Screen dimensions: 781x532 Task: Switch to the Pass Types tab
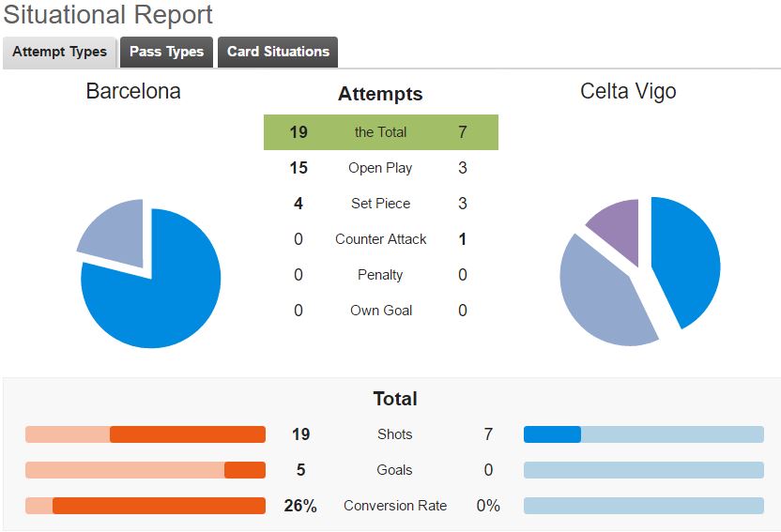tap(166, 52)
